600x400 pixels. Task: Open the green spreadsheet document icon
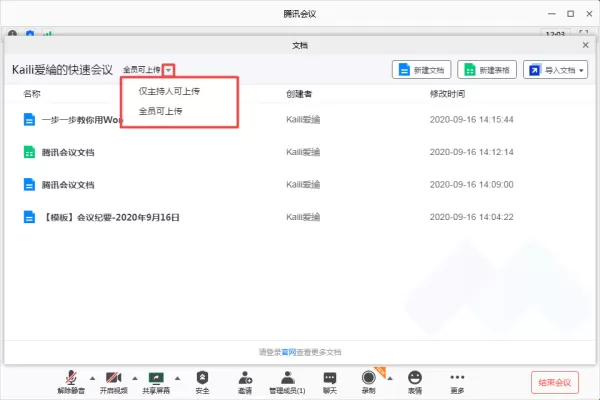pyautogui.click(x=29, y=152)
